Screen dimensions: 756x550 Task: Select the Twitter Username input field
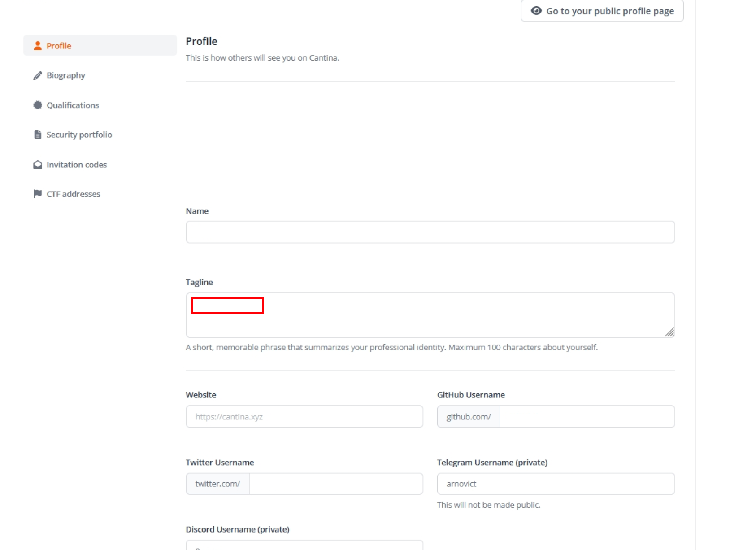point(335,484)
